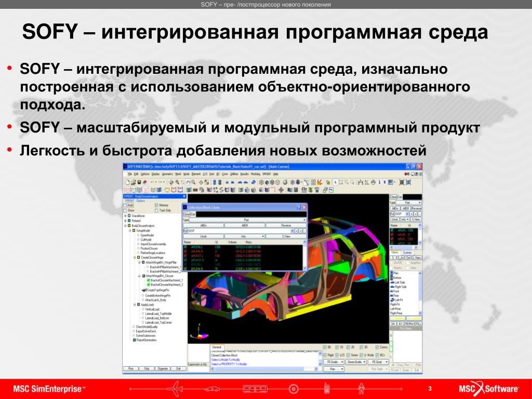Click the Front view car icon
The image size is (532, 399).
coord(392,291)
